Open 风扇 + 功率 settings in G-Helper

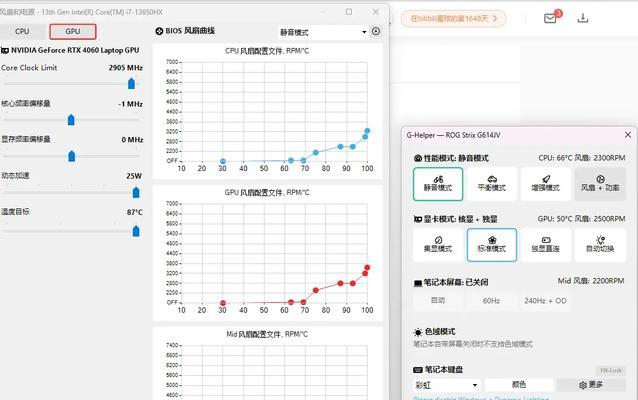600,184
